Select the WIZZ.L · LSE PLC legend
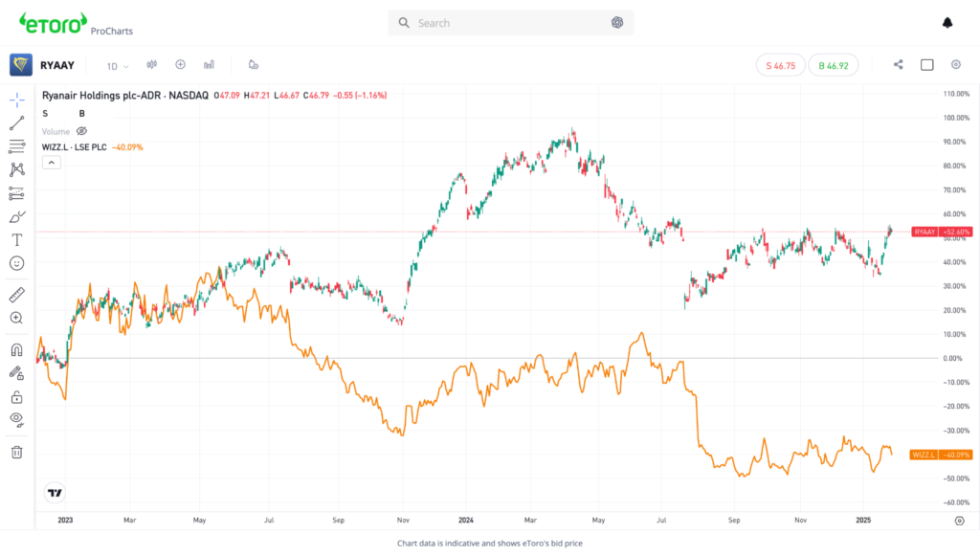Viewport: 980px width, 556px height. (75, 147)
